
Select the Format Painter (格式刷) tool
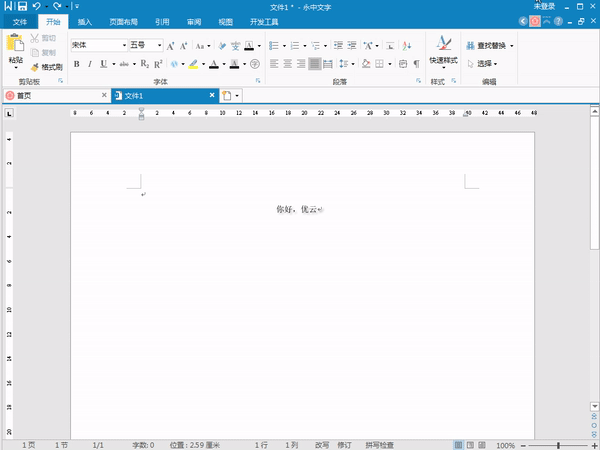click(47, 67)
